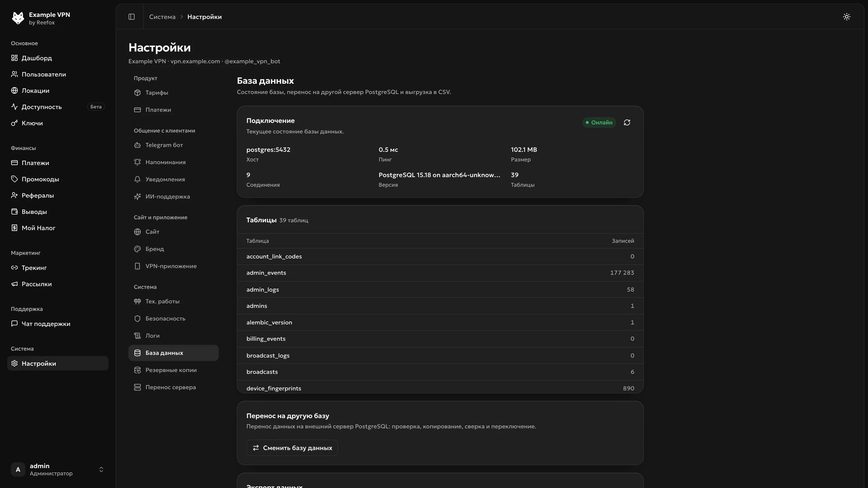This screenshot has height=488, width=868.
Task: Open the VPN-приложение settings section
Action: [174, 266]
